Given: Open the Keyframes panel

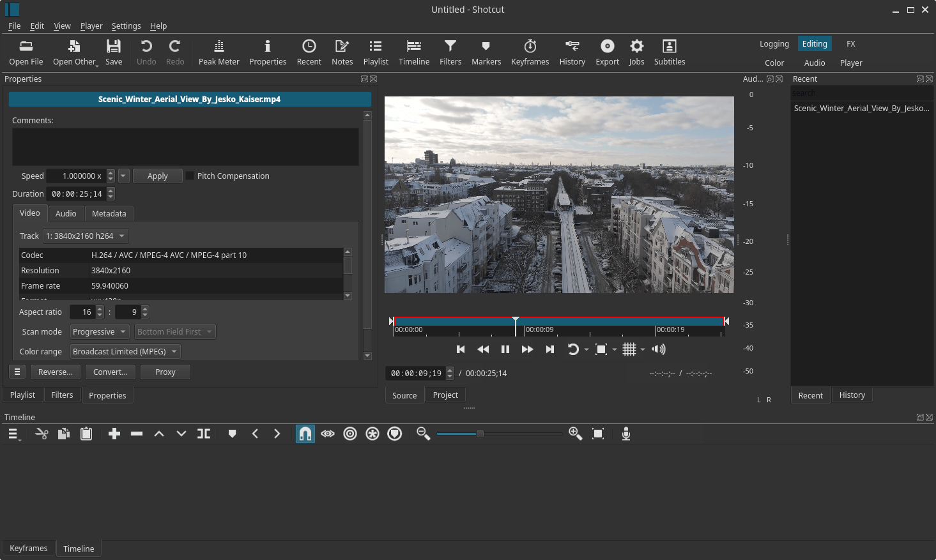Looking at the screenshot, I should click(530, 52).
